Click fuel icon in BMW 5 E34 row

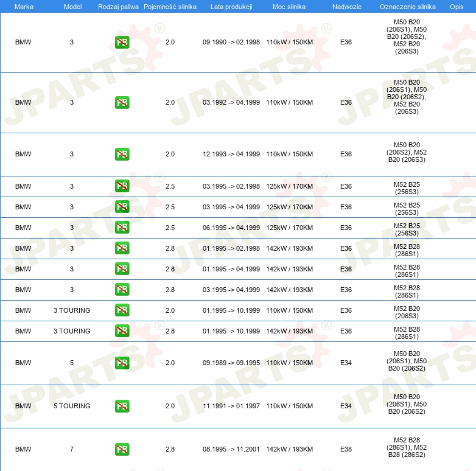[x=122, y=363]
